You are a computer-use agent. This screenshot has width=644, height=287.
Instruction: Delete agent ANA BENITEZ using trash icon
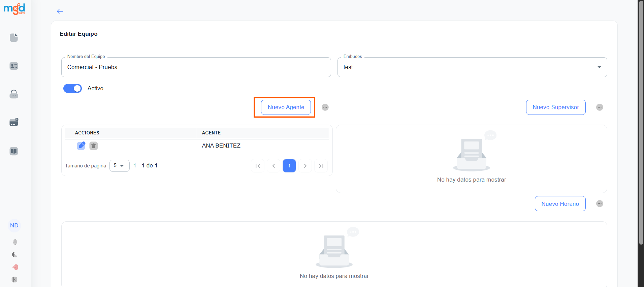[x=94, y=146]
